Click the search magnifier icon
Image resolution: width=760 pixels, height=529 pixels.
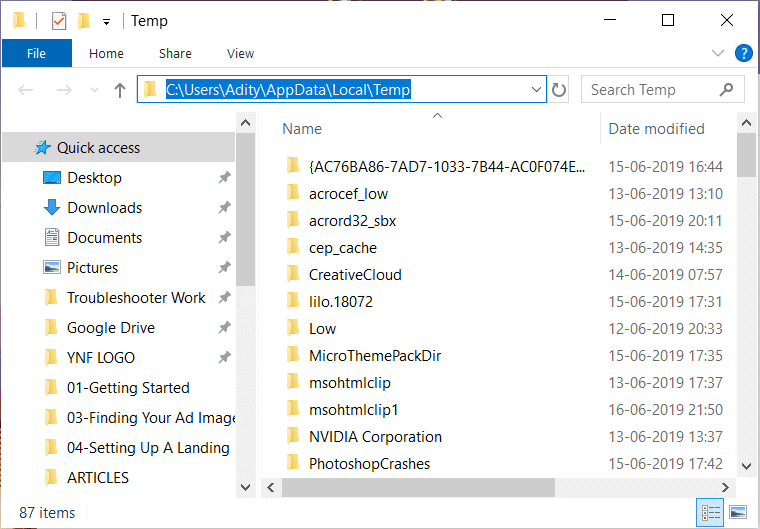[727, 90]
